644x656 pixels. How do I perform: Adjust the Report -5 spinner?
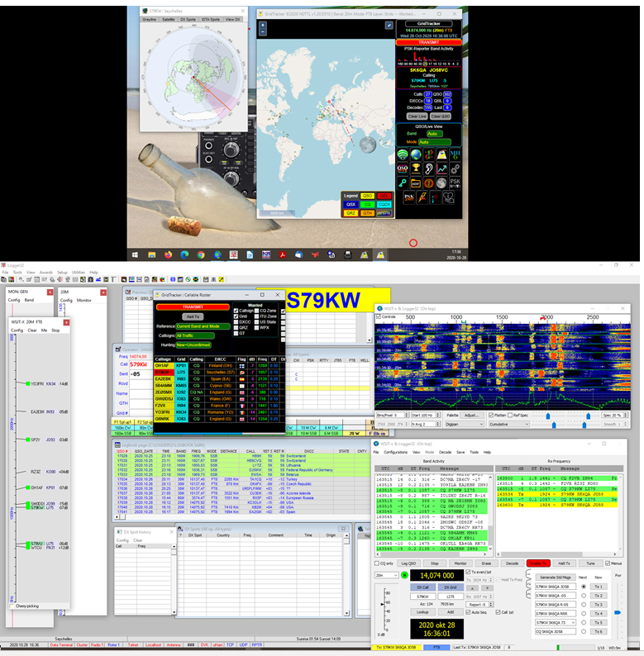(x=480, y=604)
